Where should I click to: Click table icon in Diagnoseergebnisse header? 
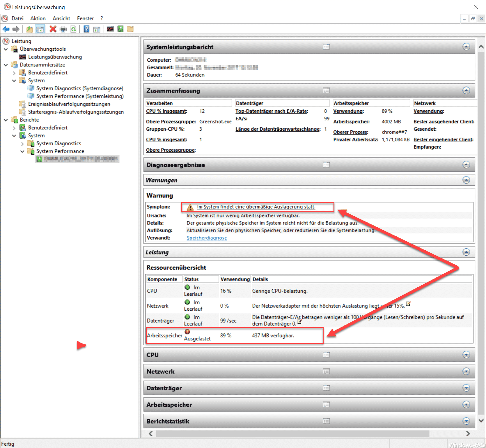point(326,165)
